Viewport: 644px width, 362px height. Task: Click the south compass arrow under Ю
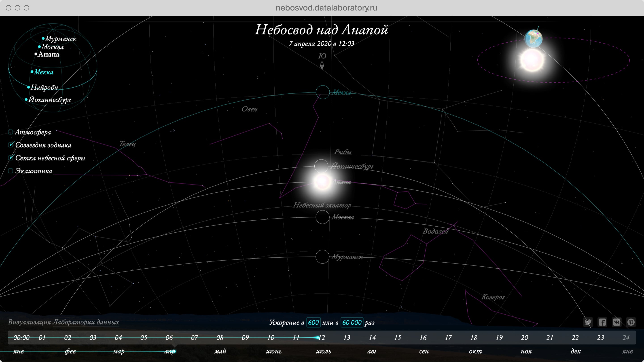pos(322,65)
